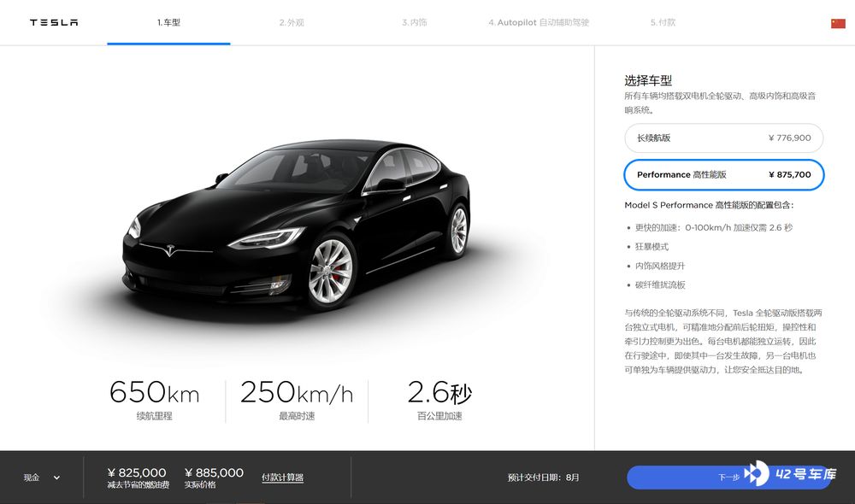Switch to the 1.车型 tab
This screenshot has height=504, width=855.
click(168, 23)
